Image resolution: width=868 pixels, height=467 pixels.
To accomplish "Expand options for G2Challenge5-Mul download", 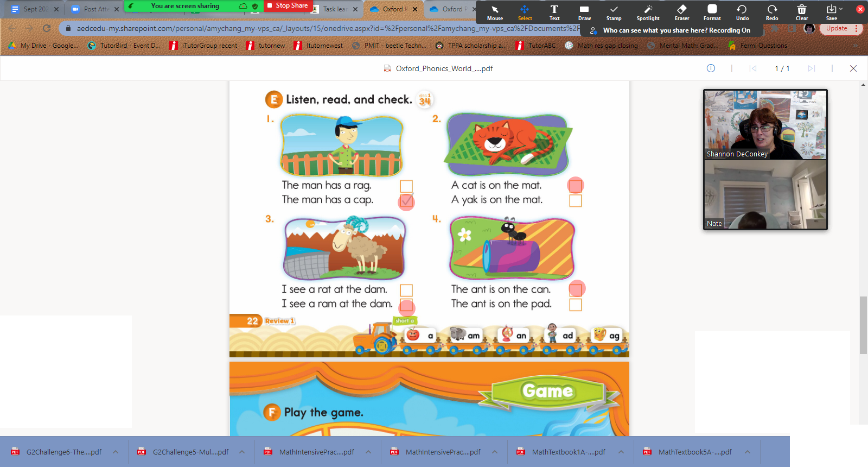I will tap(242, 452).
